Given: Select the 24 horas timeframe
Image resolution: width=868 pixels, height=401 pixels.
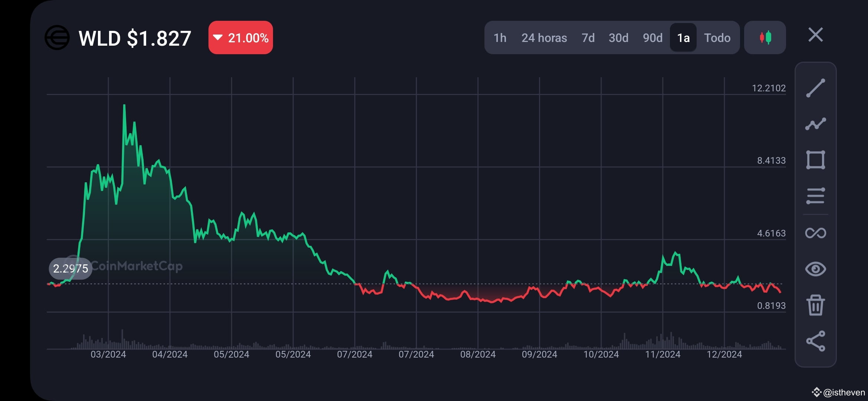Looking at the screenshot, I should [544, 38].
